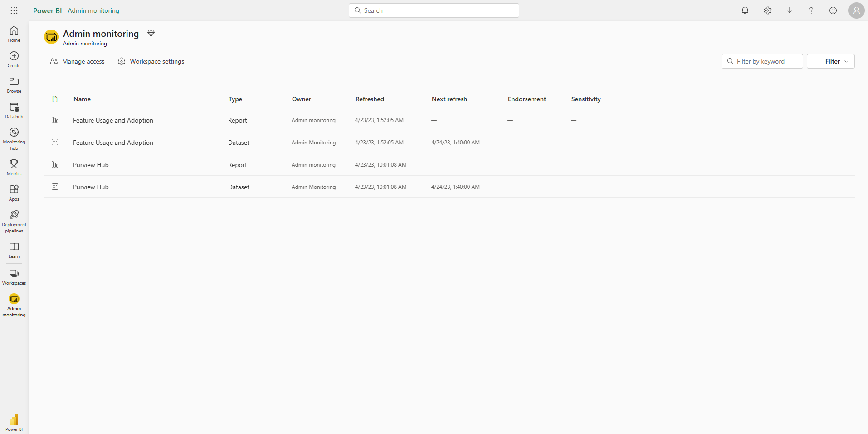Open notifications bell icon
The height and width of the screenshot is (434, 868).
(745, 10)
